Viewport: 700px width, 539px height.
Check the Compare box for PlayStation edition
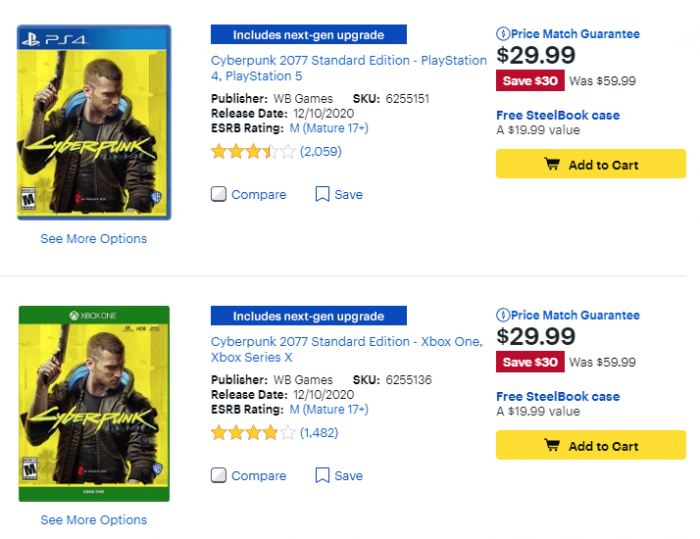coord(218,194)
